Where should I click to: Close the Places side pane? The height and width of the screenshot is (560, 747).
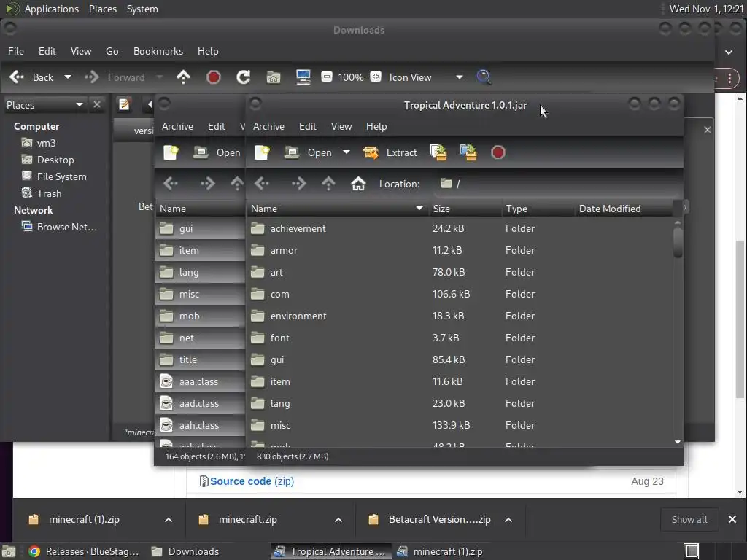tap(97, 104)
